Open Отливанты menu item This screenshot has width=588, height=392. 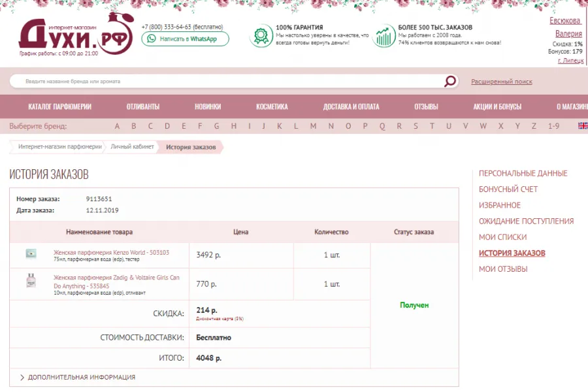[x=143, y=106]
